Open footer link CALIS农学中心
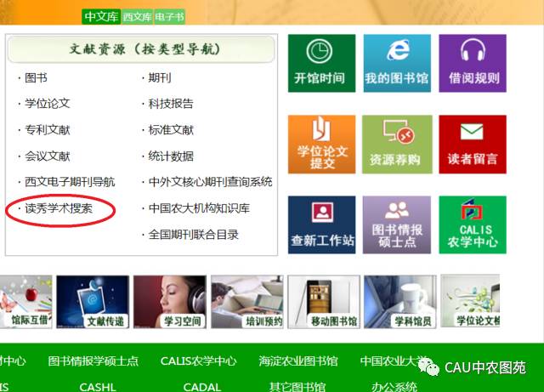 198,361
